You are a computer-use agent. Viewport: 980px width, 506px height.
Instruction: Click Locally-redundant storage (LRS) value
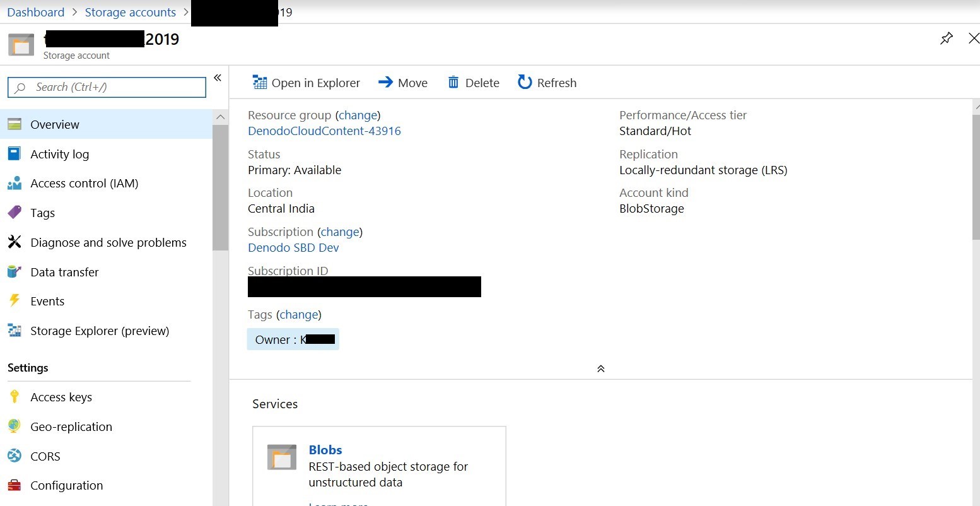coord(703,170)
